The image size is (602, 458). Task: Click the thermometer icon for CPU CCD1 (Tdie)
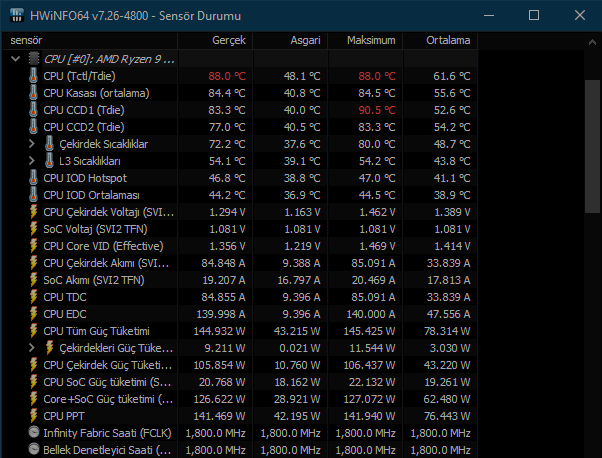(x=34, y=110)
